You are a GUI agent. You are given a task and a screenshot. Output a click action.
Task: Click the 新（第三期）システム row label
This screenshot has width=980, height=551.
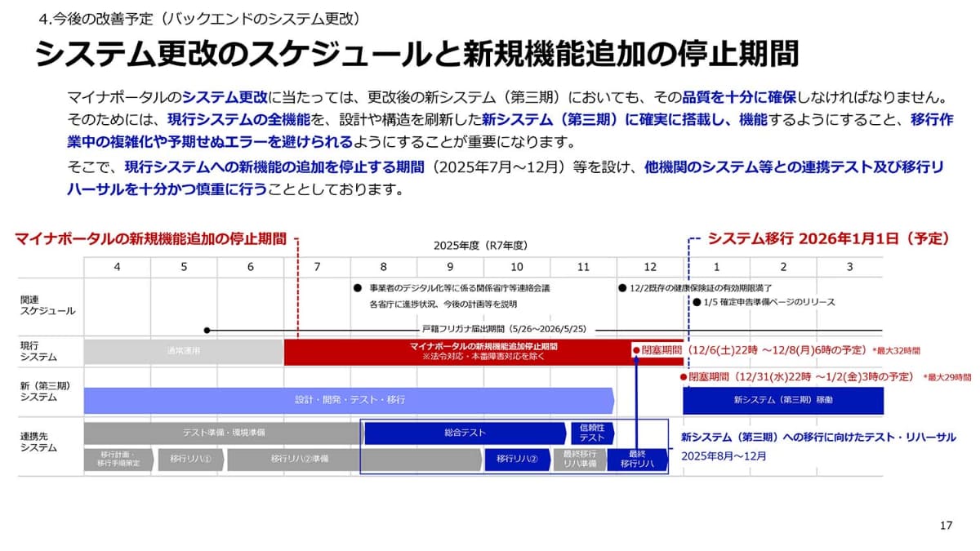44,391
